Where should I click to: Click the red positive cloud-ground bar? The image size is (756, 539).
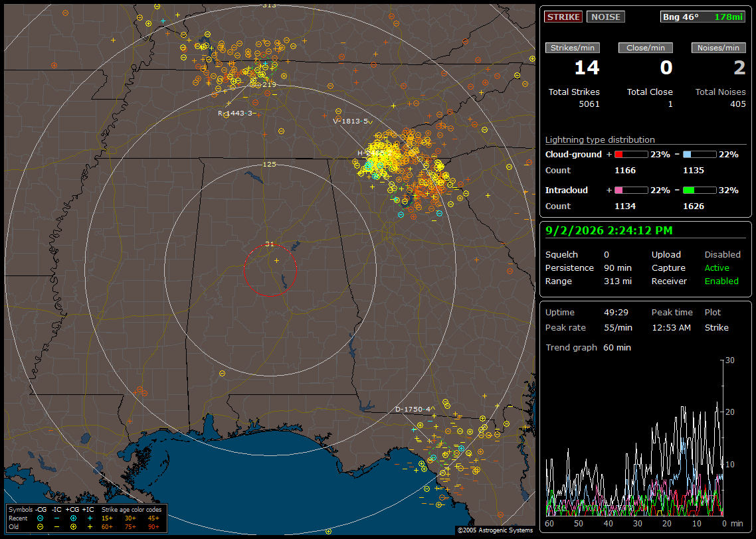coord(631,155)
